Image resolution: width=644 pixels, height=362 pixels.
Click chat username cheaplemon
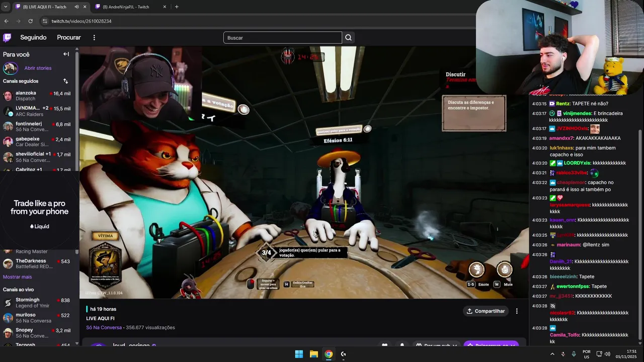click(x=571, y=183)
